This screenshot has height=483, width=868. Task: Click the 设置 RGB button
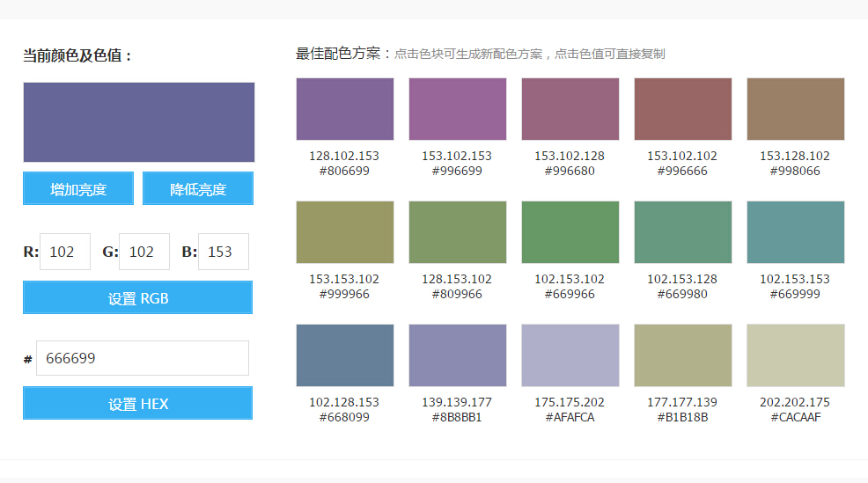coord(137,298)
